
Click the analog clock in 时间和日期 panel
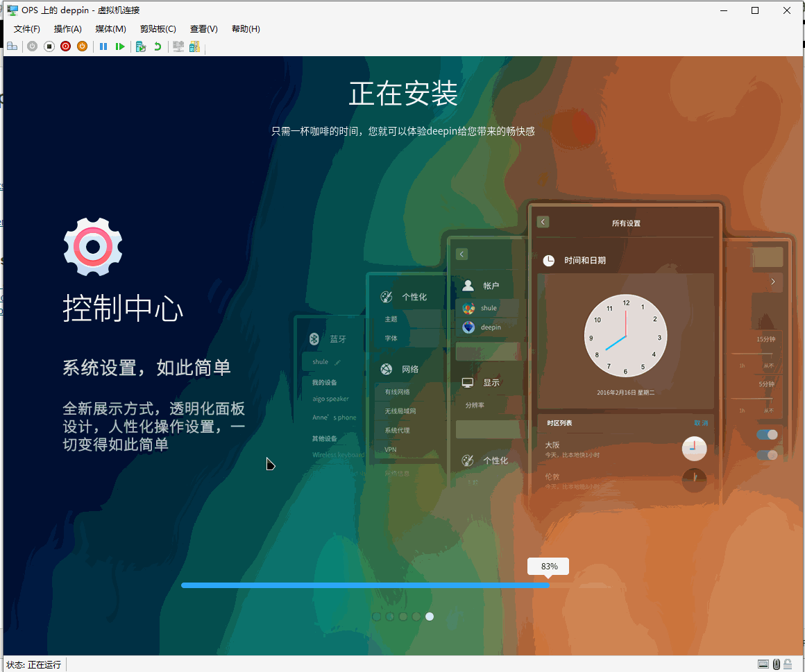pyautogui.click(x=626, y=336)
